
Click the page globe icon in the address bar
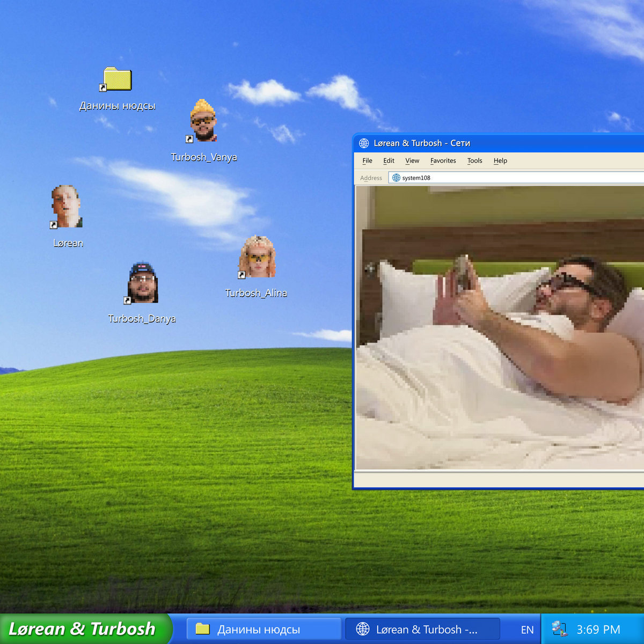click(x=396, y=178)
